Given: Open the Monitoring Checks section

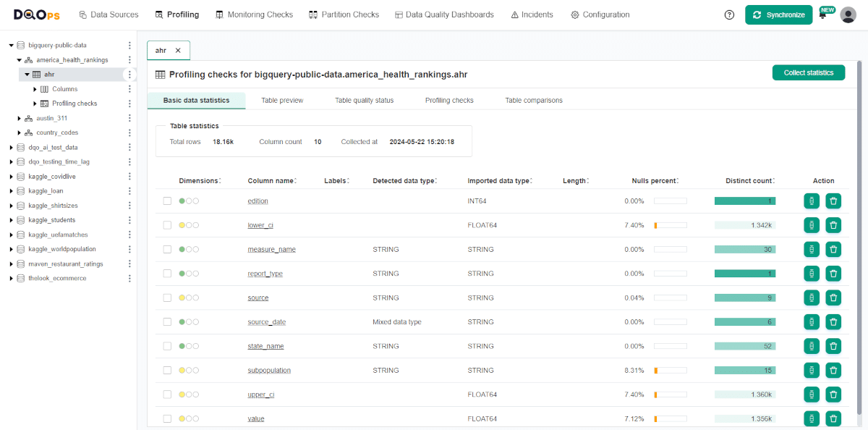Looking at the screenshot, I should (254, 14).
